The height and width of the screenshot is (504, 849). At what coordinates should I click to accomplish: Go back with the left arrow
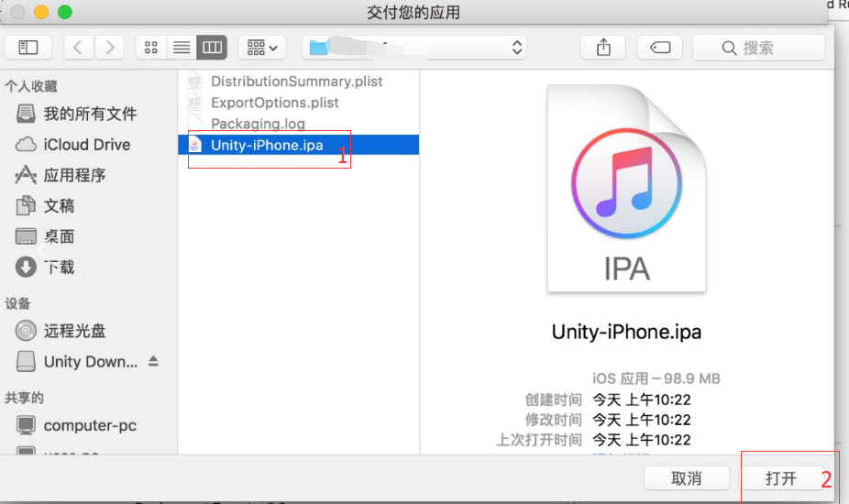click(78, 48)
